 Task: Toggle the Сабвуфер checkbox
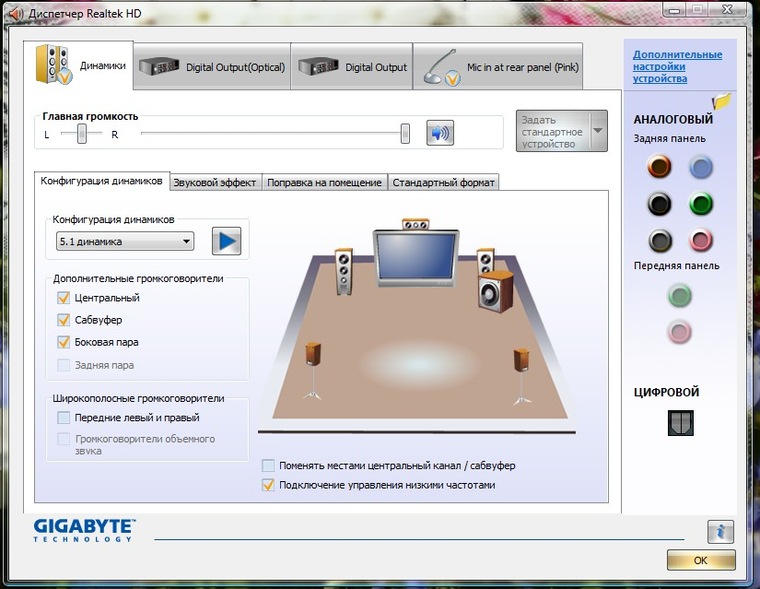click(63, 320)
